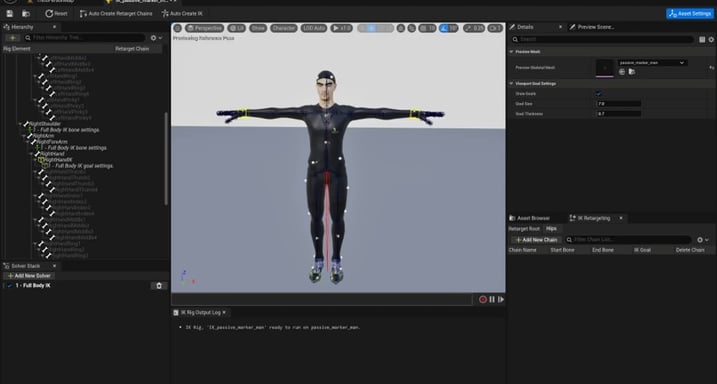Select the RightHandIK goal item
Image resolution: width=717 pixels, height=384 pixels.
pyautogui.click(x=58, y=160)
